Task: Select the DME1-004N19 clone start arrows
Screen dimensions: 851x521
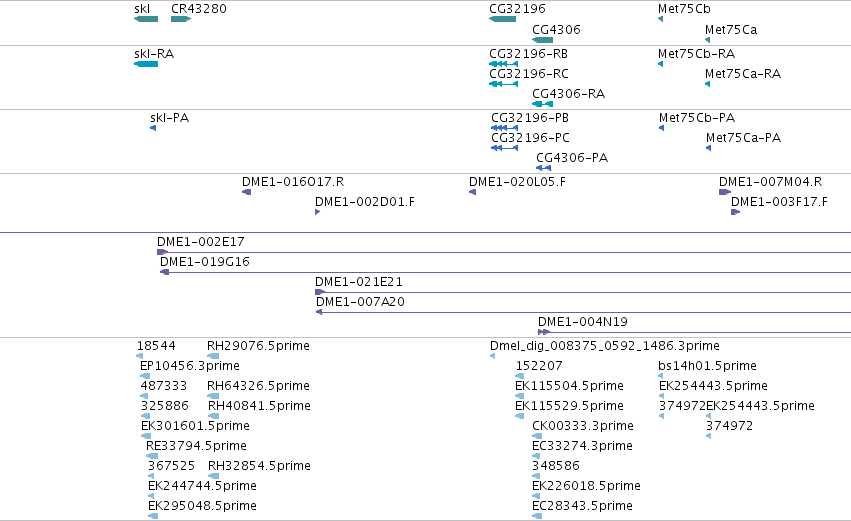Action: [x=544, y=332]
